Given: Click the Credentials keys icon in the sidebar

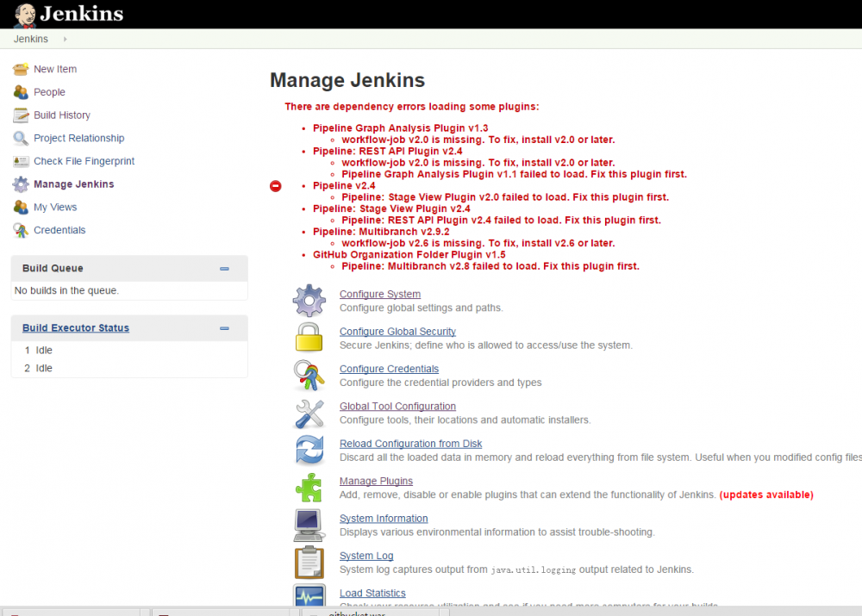Looking at the screenshot, I should (x=21, y=231).
